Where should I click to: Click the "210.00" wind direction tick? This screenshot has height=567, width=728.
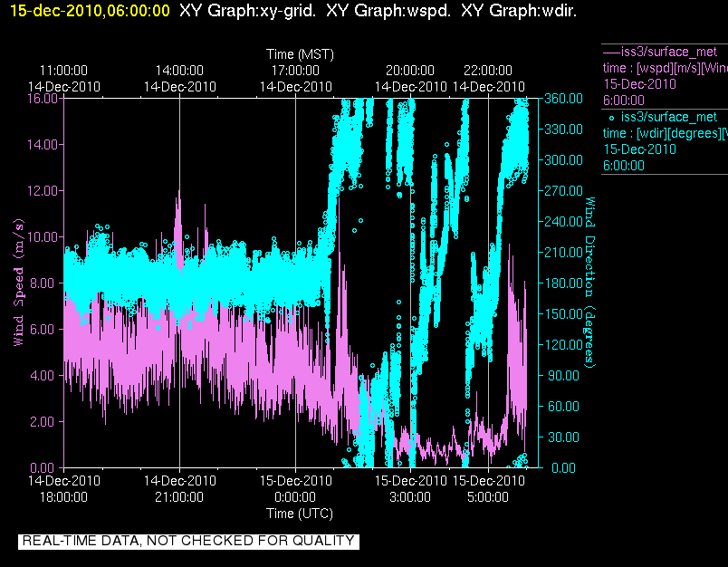click(563, 252)
